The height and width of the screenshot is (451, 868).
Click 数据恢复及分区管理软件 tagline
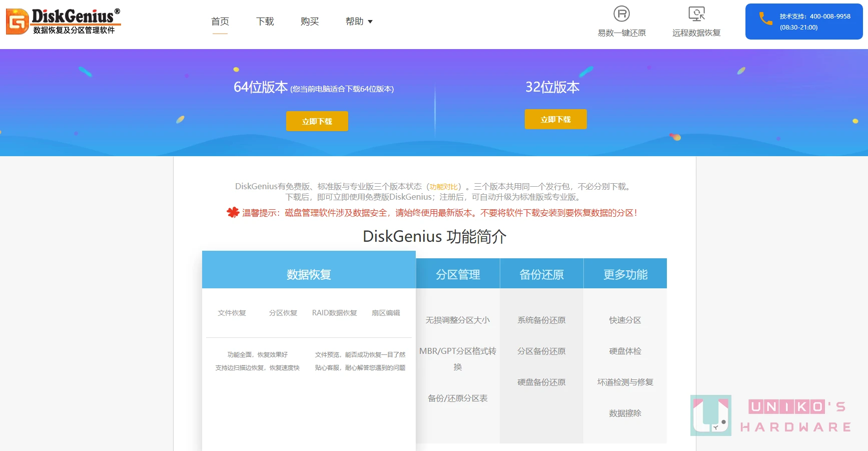tap(74, 30)
